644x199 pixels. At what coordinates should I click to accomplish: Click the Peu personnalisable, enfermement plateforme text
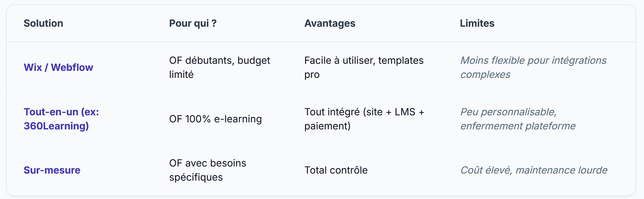[x=518, y=119]
